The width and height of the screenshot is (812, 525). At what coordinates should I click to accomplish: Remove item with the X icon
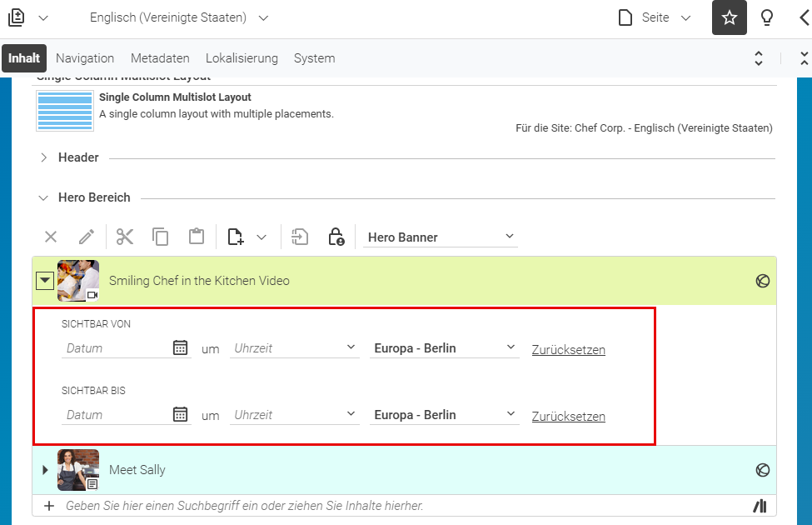click(51, 237)
